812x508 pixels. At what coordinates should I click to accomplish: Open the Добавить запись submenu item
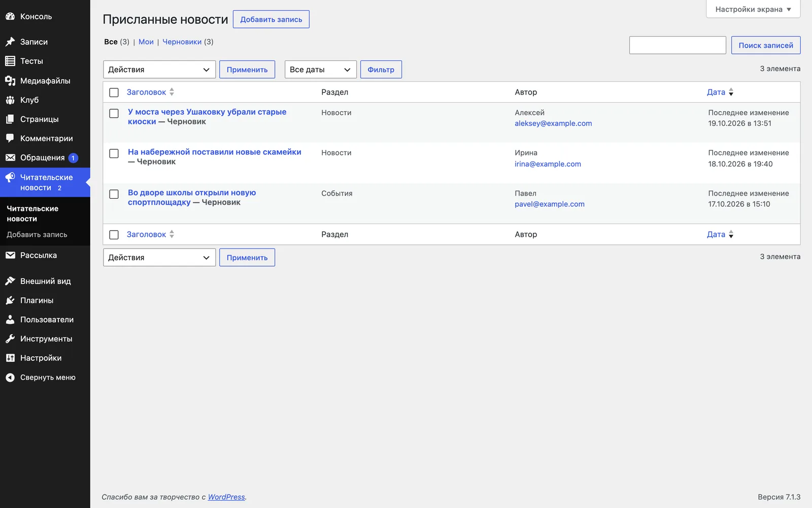[37, 235]
